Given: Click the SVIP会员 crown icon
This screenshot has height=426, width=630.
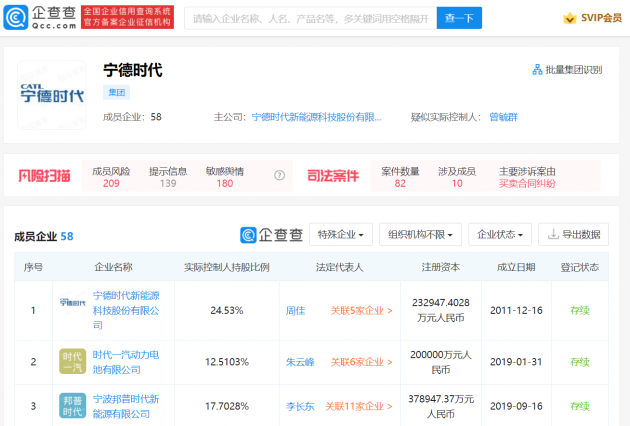Looking at the screenshot, I should tap(570, 18).
